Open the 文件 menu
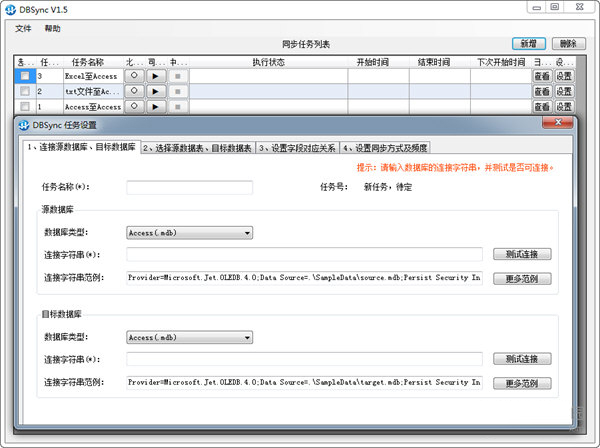The height and width of the screenshot is (448, 600). tap(24, 29)
